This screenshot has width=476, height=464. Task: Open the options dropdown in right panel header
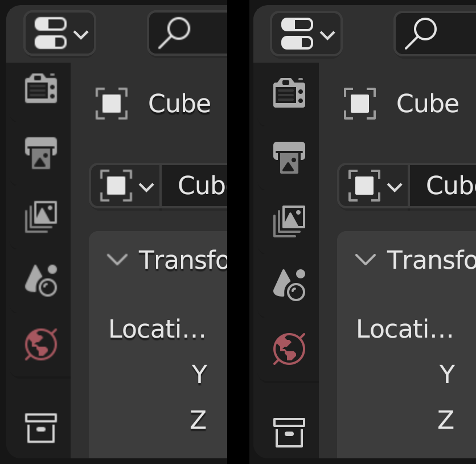pyautogui.click(x=306, y=34)
